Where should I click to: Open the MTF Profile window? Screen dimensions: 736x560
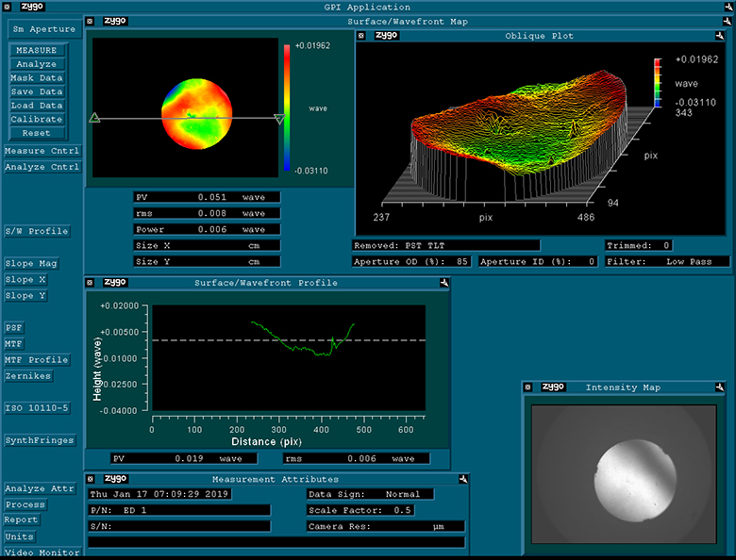click(x=37, y=360)
